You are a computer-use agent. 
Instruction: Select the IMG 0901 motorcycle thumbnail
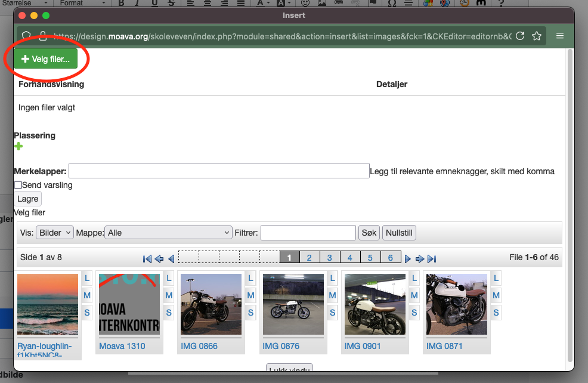point(375,304)
